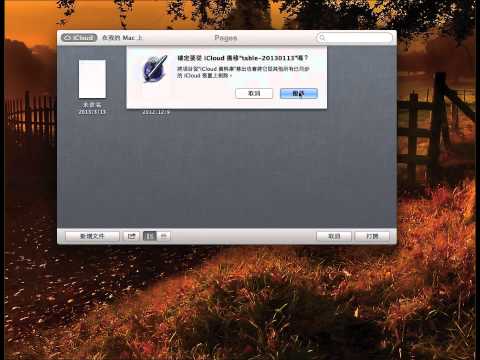Cancel the move-from-iCloud confirmation dialog
This screenshot has width=480, height=360.
click(x=254, y=93)
